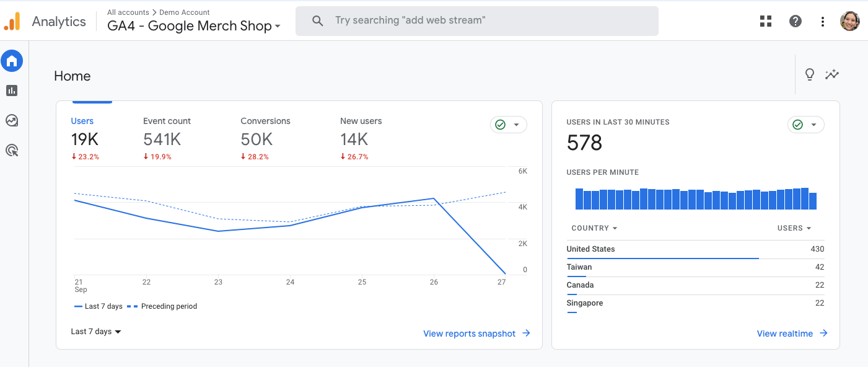Click the sparkline insights icon
Viewport: 868px width, 367px height.
click(831, 75)
